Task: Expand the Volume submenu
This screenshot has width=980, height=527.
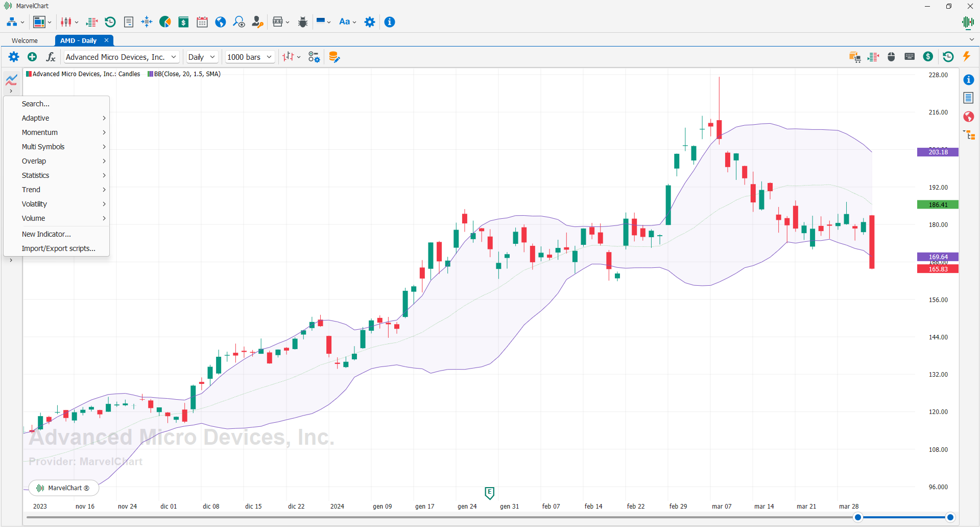Action: [57, 218]
